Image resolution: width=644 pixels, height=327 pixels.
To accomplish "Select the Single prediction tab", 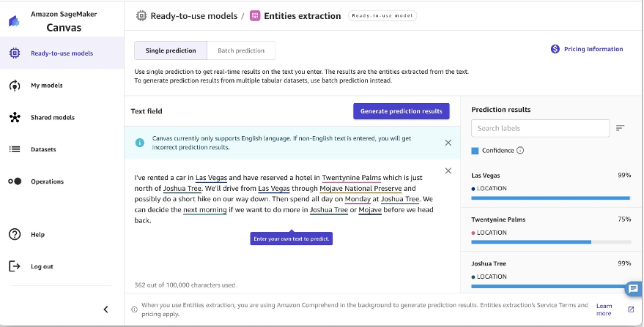I will [x=171, y=50].
